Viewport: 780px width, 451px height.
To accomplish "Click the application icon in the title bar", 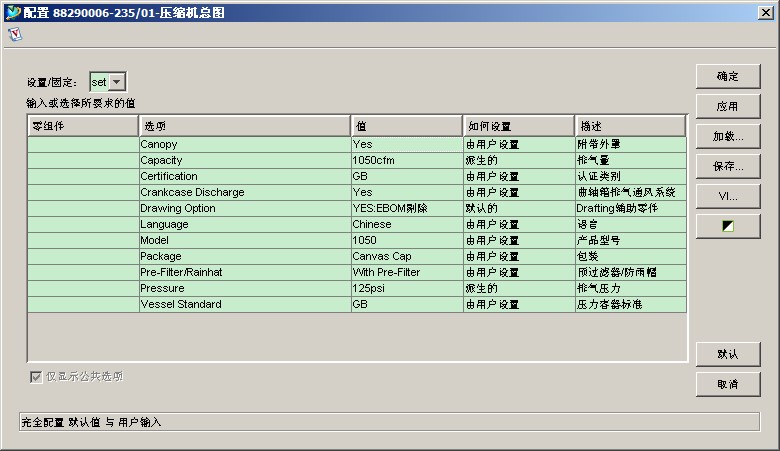I will tap(12, 10).
